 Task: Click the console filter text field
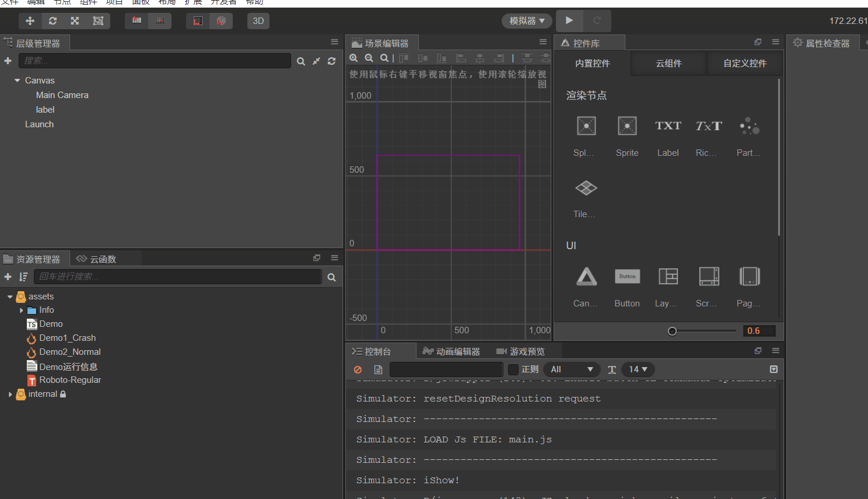(x=446, y=369)
